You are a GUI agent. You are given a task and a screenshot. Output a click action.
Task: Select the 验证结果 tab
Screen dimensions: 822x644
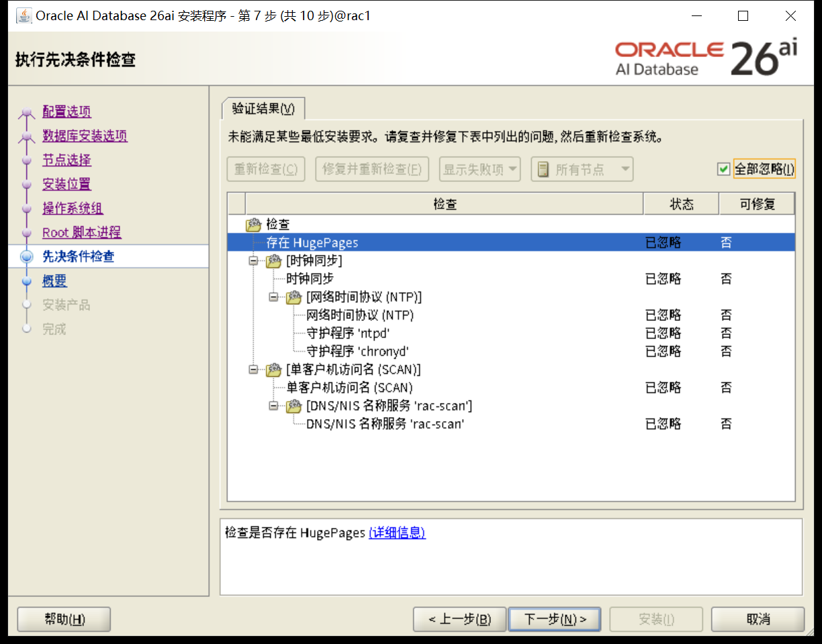(x=263, y=109)
